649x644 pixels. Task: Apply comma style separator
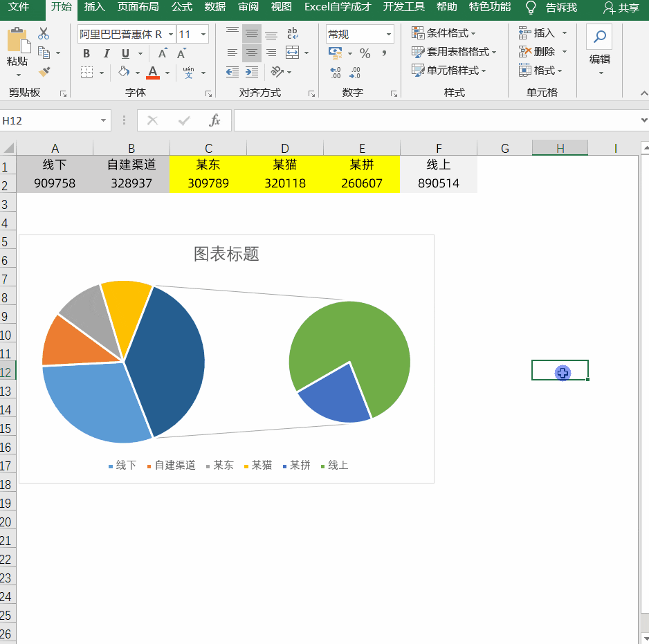385,53
